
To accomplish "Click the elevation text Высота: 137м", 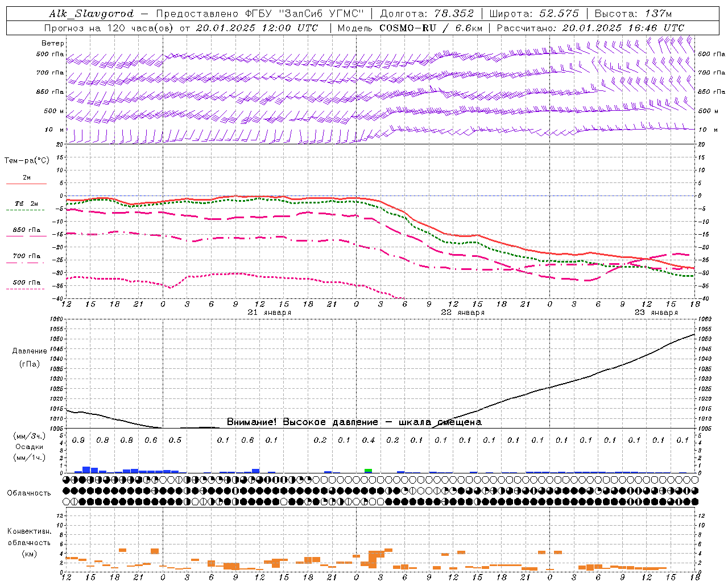I will pyautogui.click(x=634, y=14).
